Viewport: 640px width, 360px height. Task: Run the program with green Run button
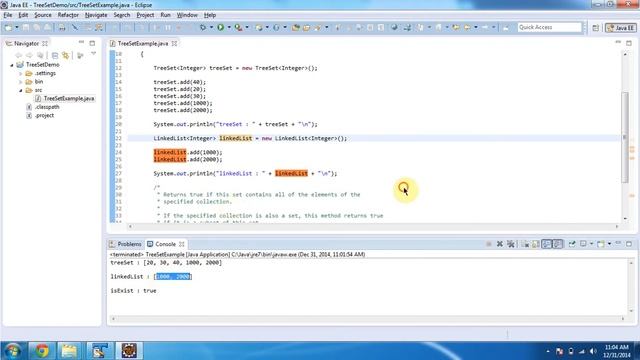pyautogui.click(x=220, y=27)
